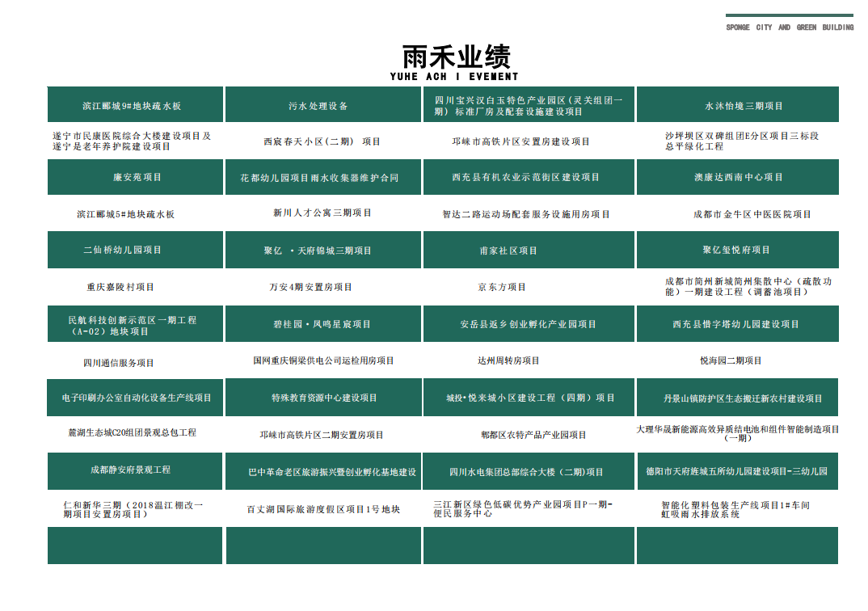Click the 雨禾业绩 page title
The width and height of the screenshot is (868, 611).
[x=456, y=57]
